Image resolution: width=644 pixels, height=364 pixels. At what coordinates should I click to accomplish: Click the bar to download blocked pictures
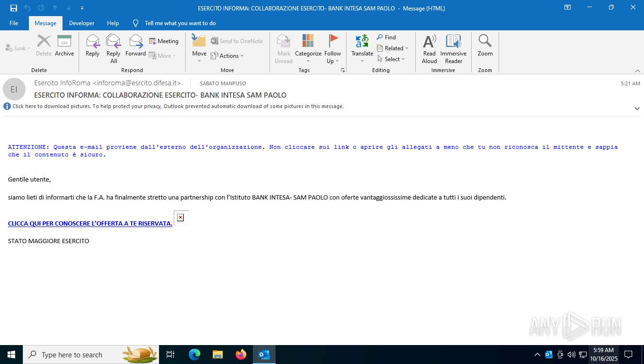[178, 106]
